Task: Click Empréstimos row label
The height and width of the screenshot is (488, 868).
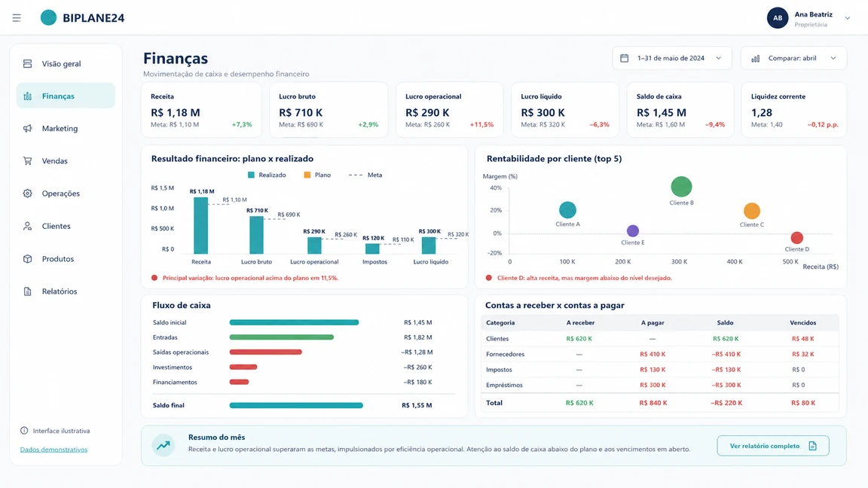Action: [504, 385]
